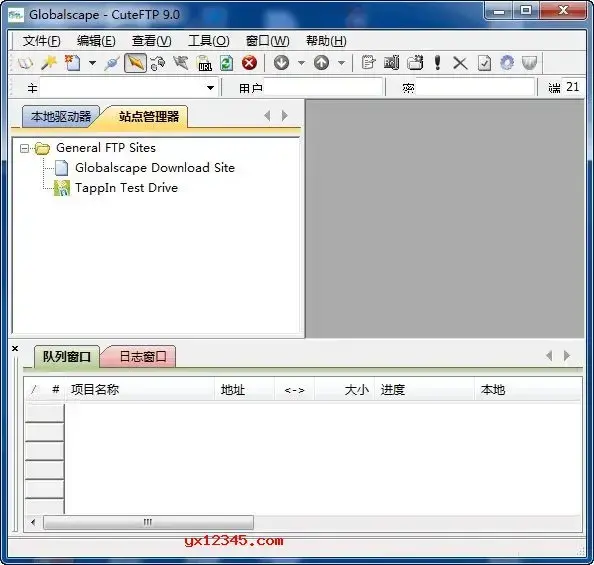Open the 工具(O) menu
Screen dimensions: 594x565
tap(209, 41)
